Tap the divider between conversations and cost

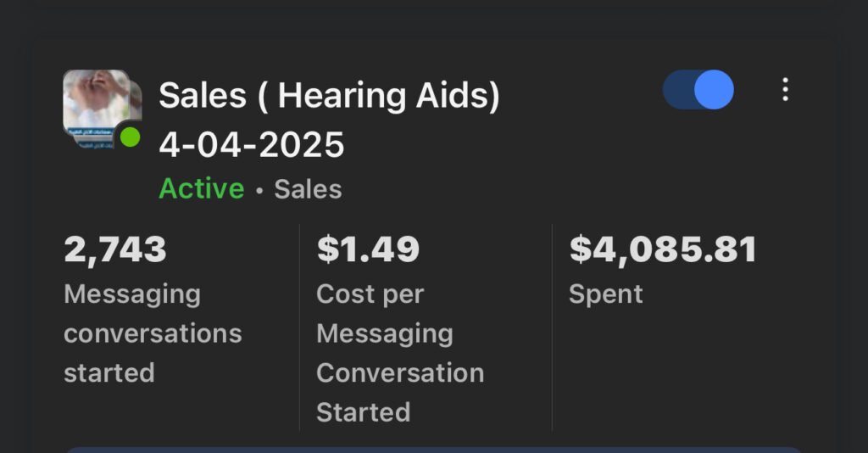click(x=300, y=327)
